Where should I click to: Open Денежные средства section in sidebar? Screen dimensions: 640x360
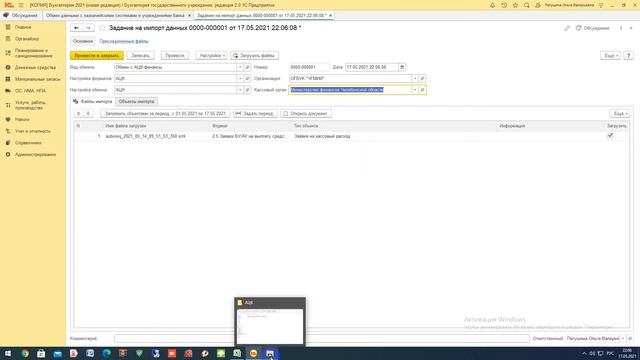click(35, 67)
